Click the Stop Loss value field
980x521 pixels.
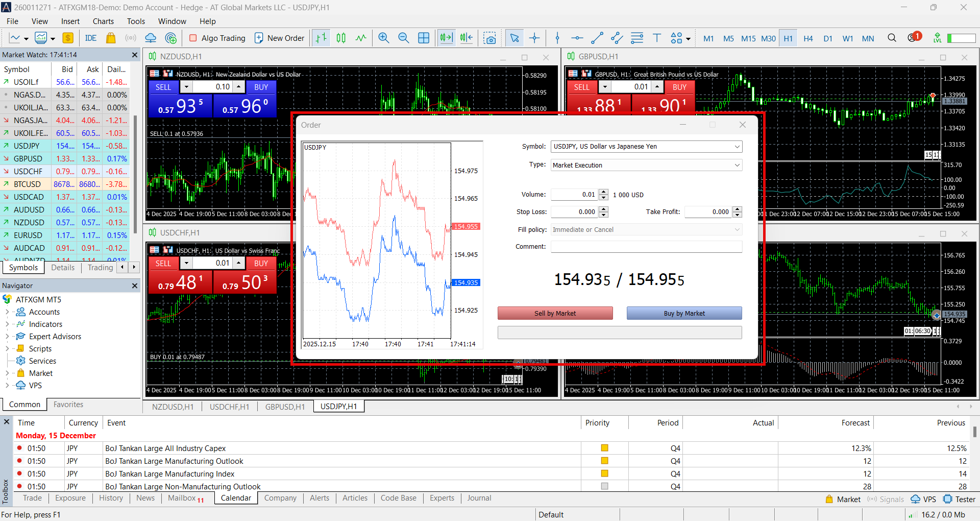574,212
